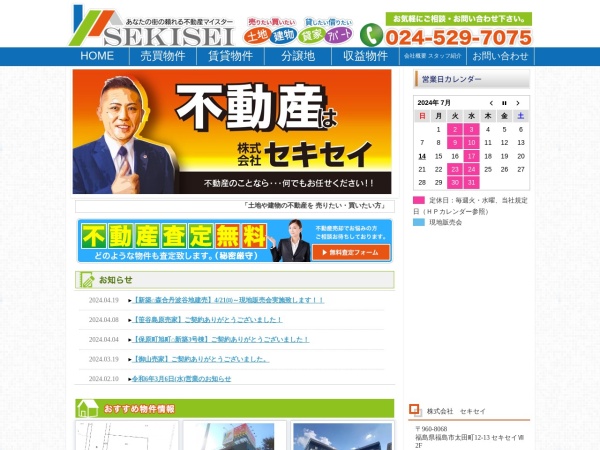This screenshot has height=450, width=600.
Task: Open the 収益物件 menu item
Action: 365,56
